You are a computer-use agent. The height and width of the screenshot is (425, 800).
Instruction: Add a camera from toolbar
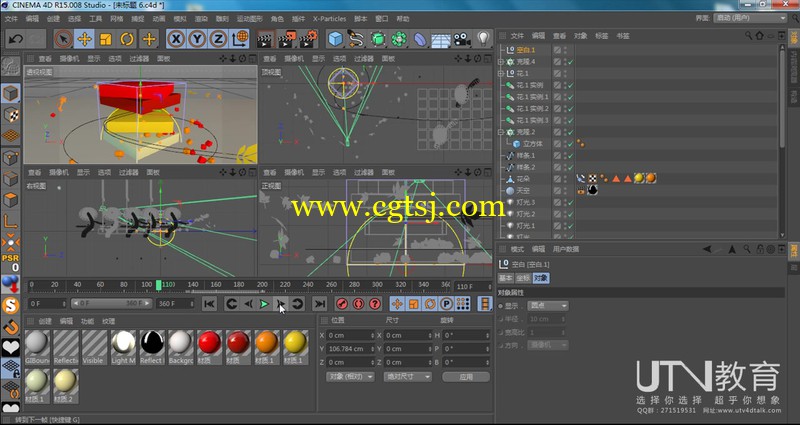(x=462, y=39)
